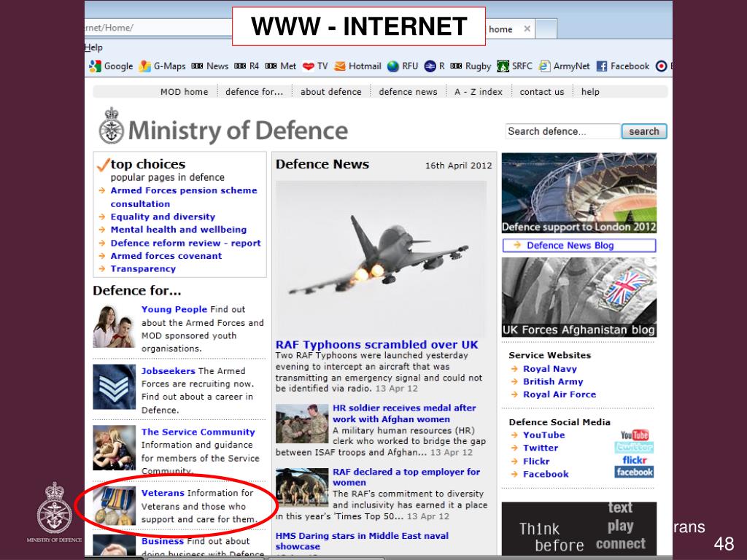Screen dimensions: 747x560
Task: Open the Transparency link
Action: click(143, 268)
